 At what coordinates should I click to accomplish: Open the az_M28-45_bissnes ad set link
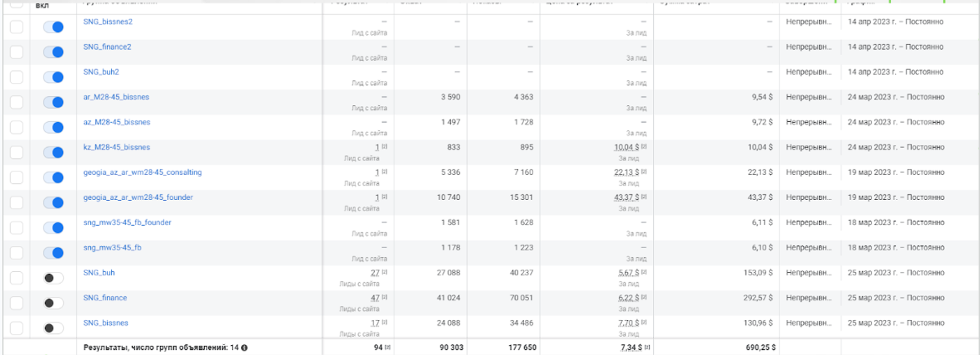[117, 122]
